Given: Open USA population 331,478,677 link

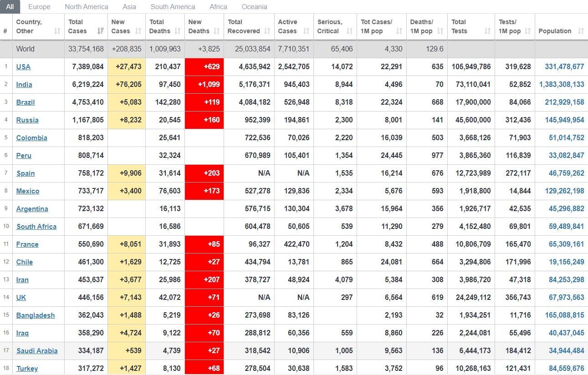Looking at the screenshot, I should point(564,66).
